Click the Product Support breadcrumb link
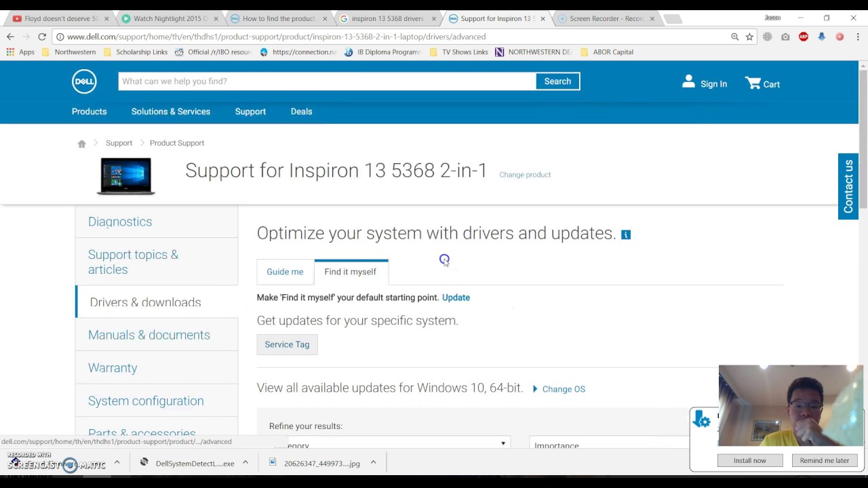Image resolution: width=868 pixels, height=488 pixels. point(177,143)
